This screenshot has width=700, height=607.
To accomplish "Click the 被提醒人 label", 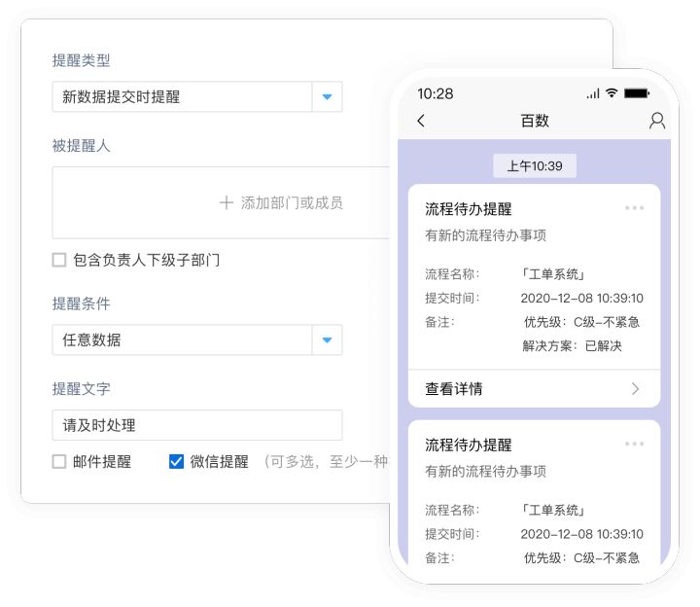I will (81, 146).
